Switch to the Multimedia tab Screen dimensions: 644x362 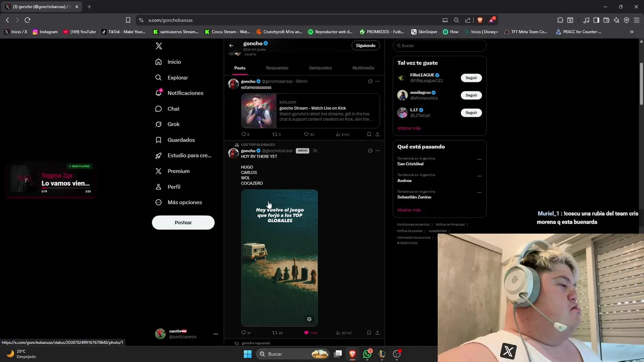[x=363, y=68]
